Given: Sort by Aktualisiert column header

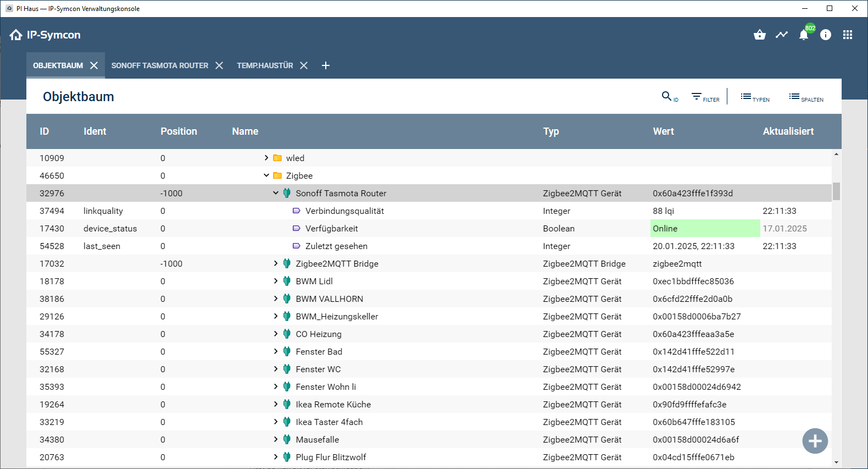Looking at the screenshot, I should (788, 131).
